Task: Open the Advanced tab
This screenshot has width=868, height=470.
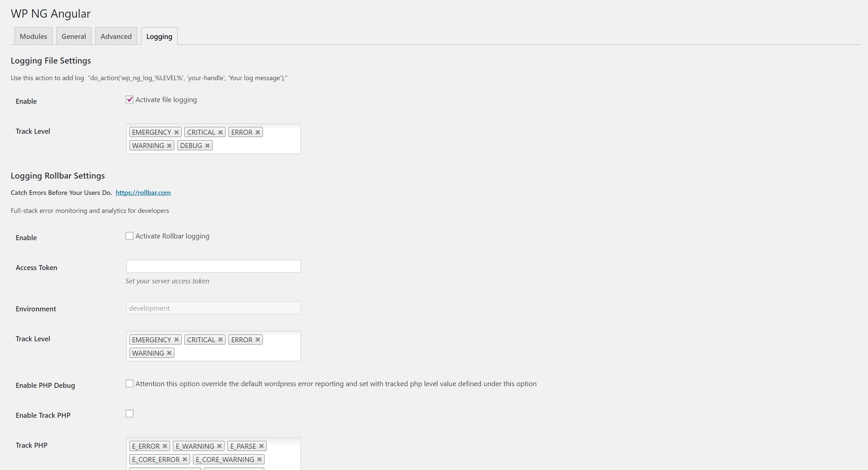Action: coord(116,36)
